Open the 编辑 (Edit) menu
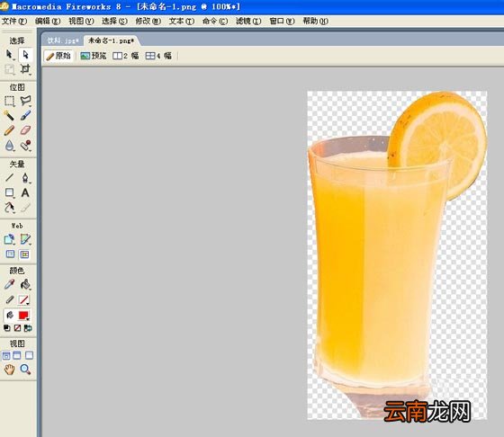 (48, 22)
